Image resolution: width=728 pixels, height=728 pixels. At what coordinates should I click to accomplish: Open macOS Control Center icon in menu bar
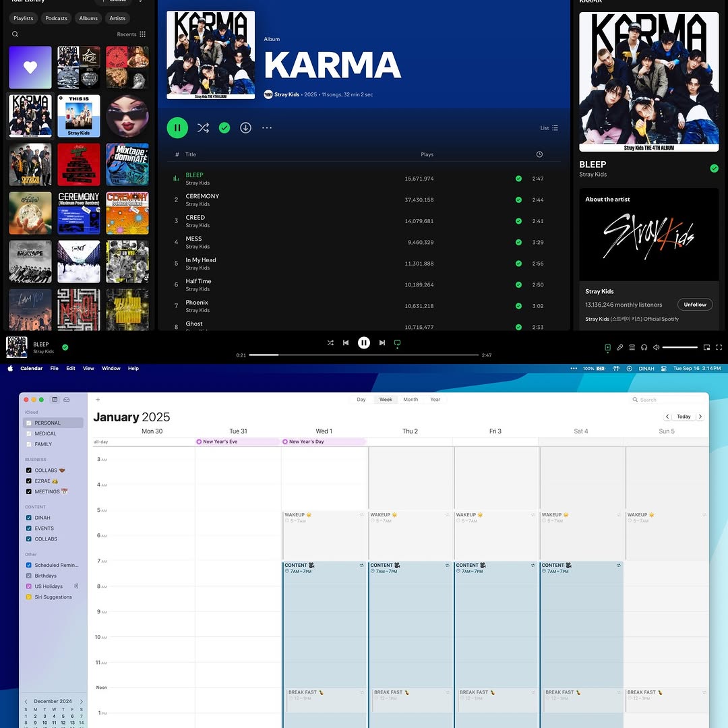pos(663,369)
